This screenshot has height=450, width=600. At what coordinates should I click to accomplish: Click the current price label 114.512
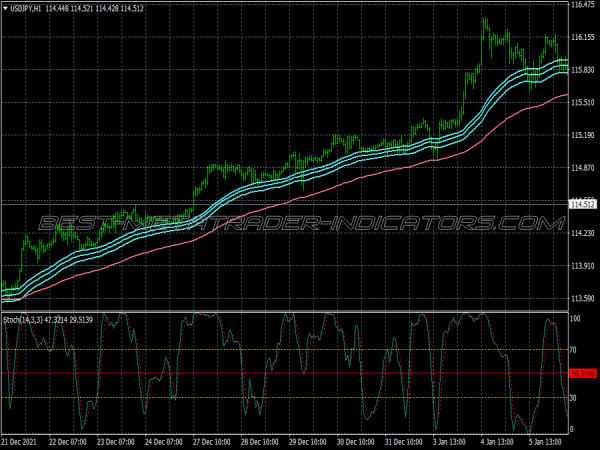pos(583,204)
